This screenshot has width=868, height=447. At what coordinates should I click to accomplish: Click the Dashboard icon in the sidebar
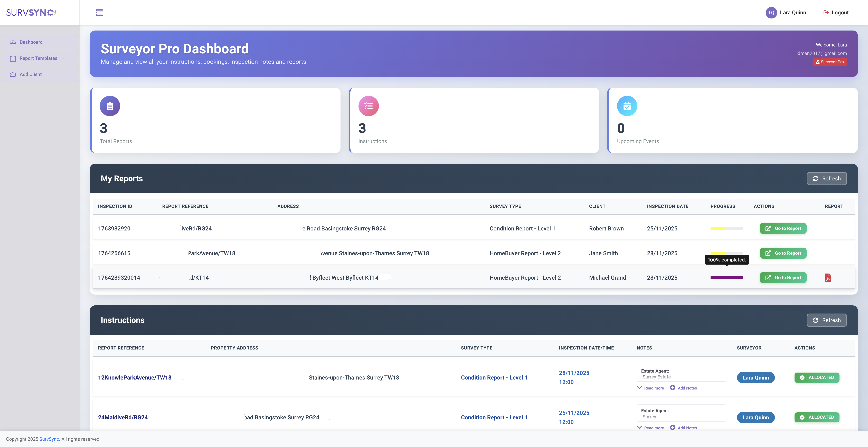click(13, 42)
